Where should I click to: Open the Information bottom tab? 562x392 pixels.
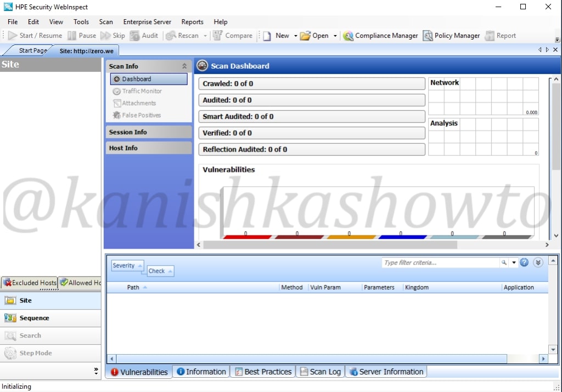(x=201, y=372)
